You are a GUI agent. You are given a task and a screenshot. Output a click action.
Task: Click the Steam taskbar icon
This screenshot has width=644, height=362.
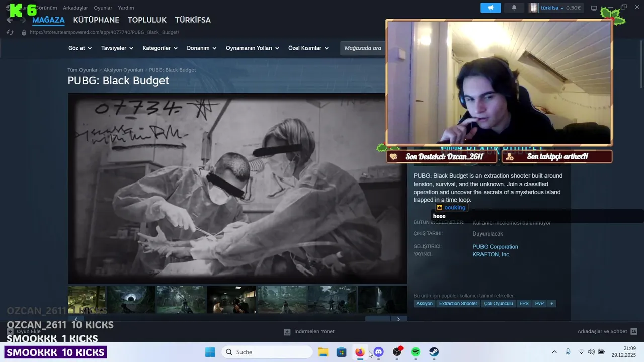pyautogui.click(x=434, y=352)
